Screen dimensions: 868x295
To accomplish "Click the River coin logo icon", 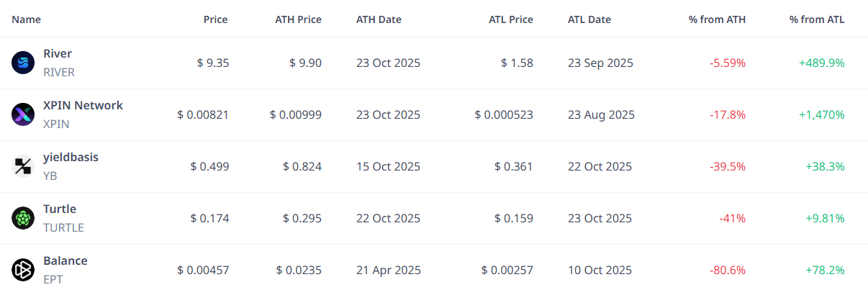I will (x=23, y=63).
